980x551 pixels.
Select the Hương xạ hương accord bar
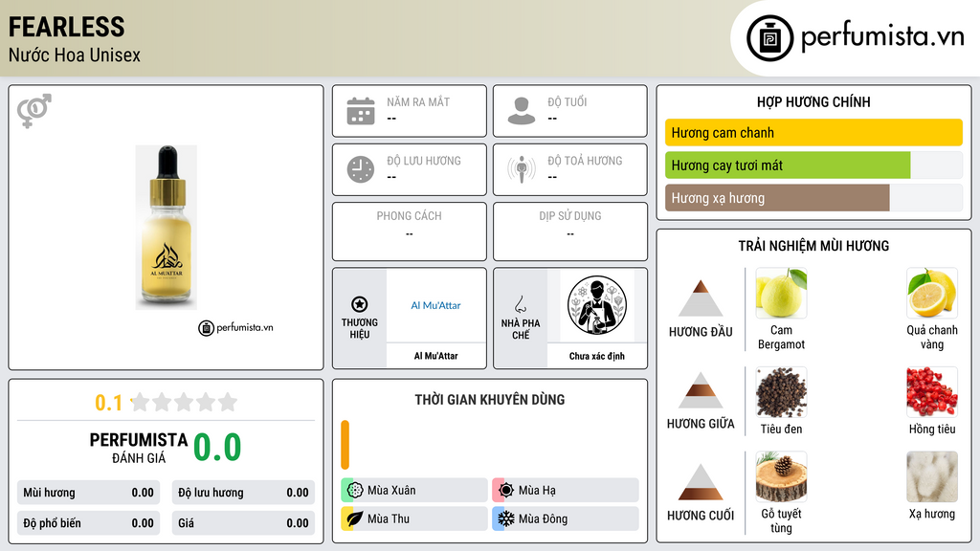(813, 197)
